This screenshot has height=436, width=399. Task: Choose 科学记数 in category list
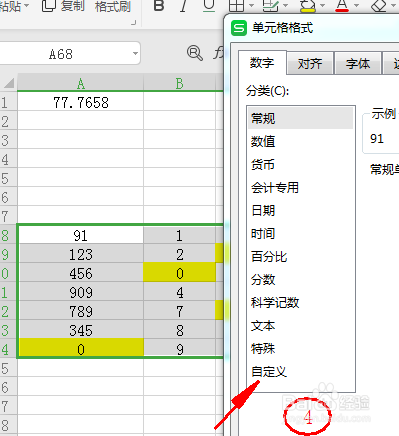(300, 302)
